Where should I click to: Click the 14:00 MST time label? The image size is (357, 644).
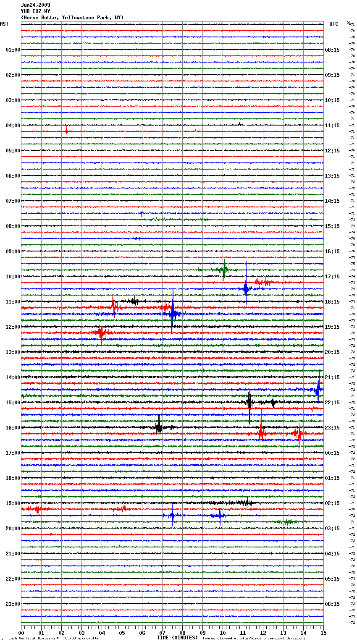coord(13,377)
